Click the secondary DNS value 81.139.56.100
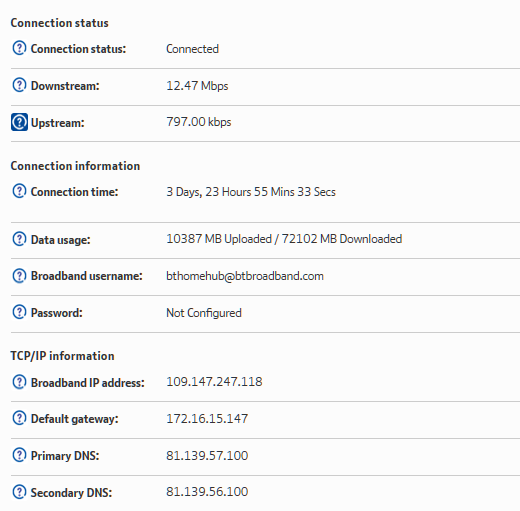Viewport: 520px width, 511px height. tap(207, 492)
